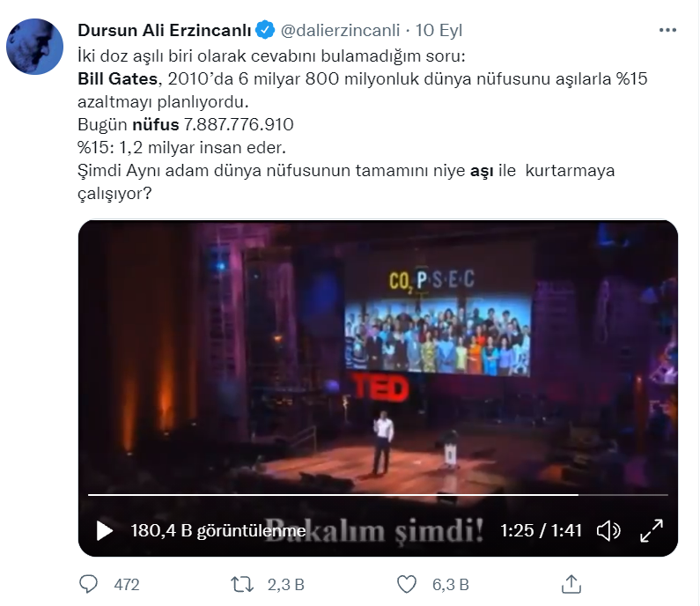This screenshot has height=606, width=700.
Task: Click the 472 replies count
Action: [127, 585]
